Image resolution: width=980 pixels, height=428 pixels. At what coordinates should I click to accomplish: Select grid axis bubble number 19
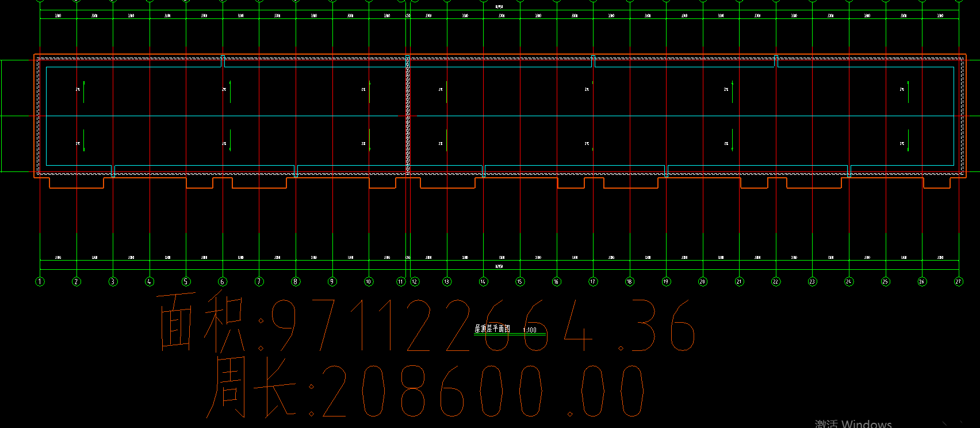(x=666, y=281)
